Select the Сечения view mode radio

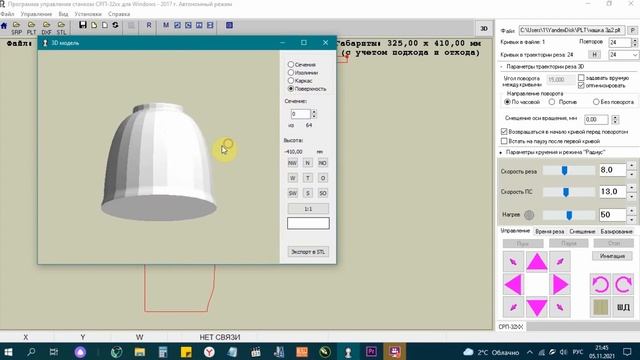pyautogui.click(x=291, y=64)
